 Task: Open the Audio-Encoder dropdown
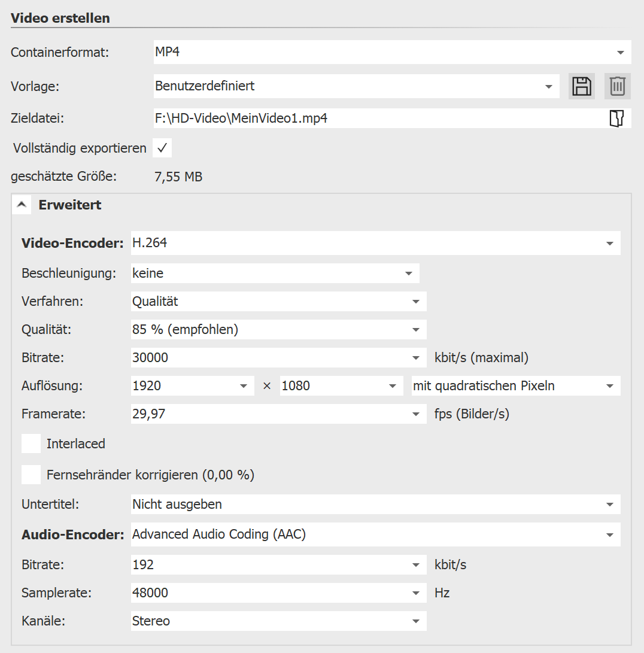[610, 534]
